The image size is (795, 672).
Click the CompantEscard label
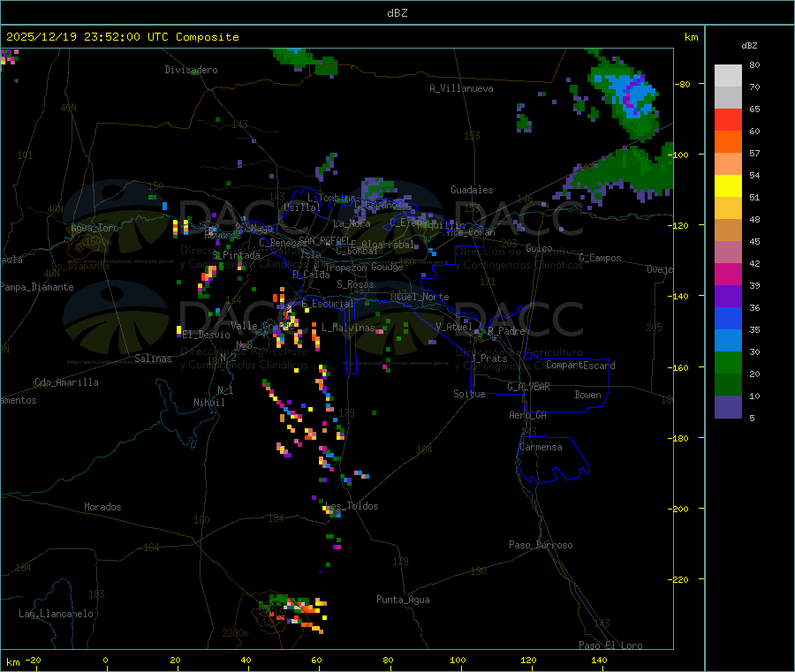[x=580, y=365]
